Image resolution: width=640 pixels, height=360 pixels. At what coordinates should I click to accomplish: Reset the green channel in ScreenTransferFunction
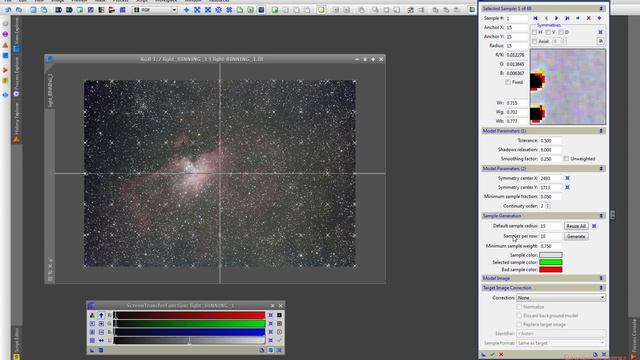(x=270, y=324)
